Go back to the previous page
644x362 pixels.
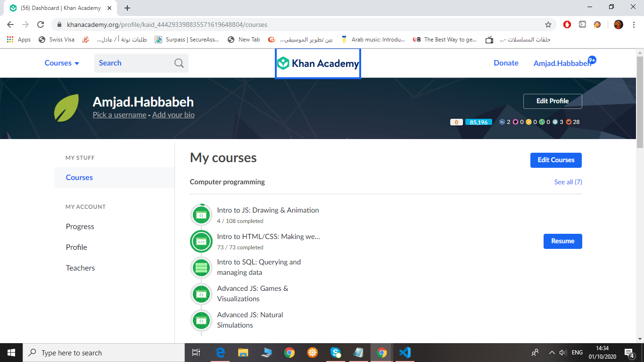pos(10,25)
